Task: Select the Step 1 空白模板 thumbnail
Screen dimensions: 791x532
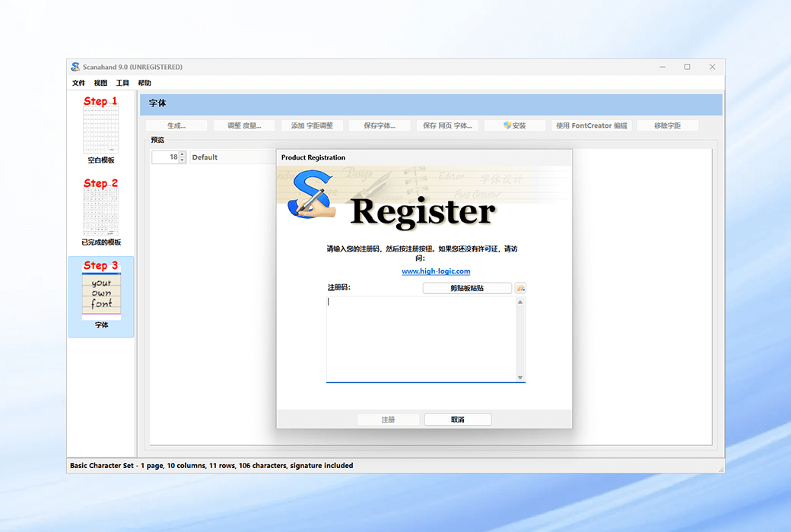Action: pyautogui.click(x=101, y=130)
